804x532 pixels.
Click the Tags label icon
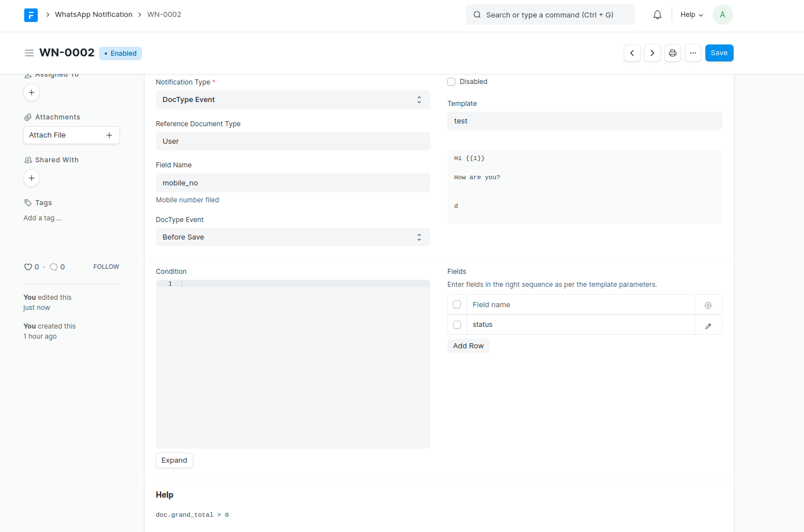pyautogui.click(x=28, y=203)
